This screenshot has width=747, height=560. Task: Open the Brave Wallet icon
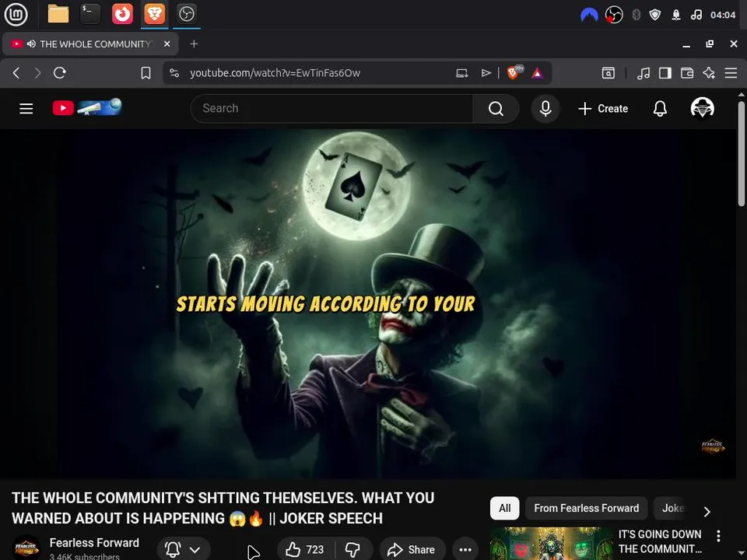687,73
